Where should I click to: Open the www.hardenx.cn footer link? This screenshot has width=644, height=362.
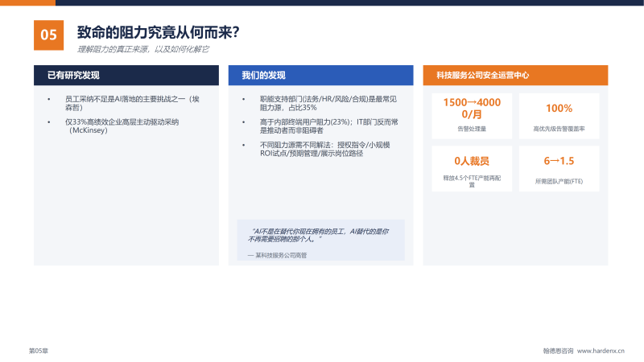[x=601, y=351]
